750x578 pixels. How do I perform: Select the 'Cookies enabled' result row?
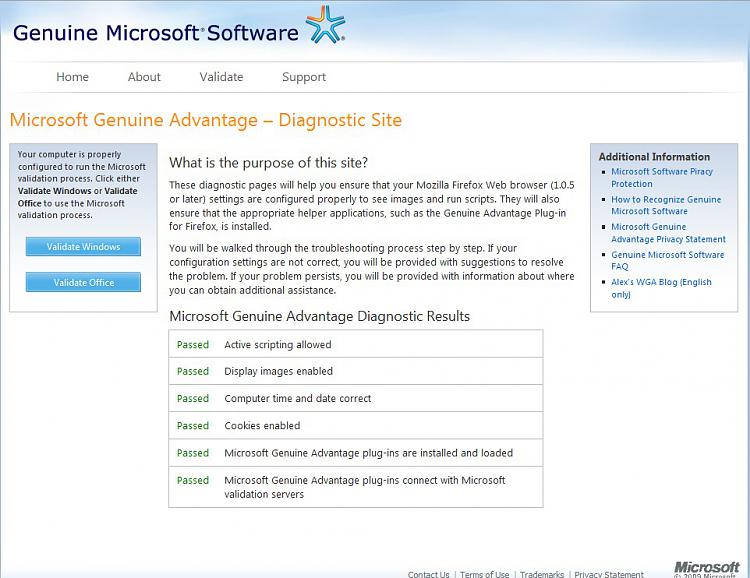(x=356, y=425)
